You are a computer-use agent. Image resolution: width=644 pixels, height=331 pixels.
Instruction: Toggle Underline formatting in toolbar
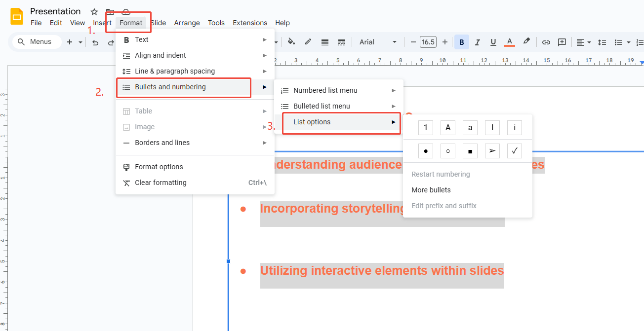coord(493,42)
